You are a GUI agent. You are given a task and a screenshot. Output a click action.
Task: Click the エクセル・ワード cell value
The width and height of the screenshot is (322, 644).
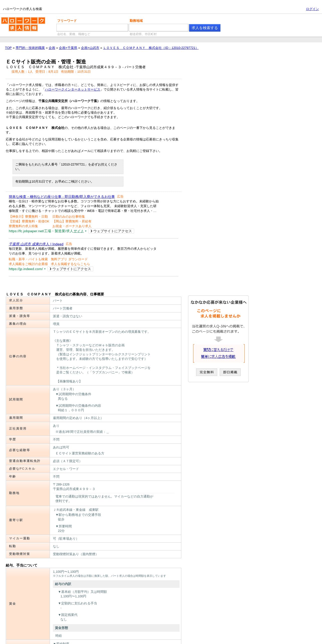point(66,469)
